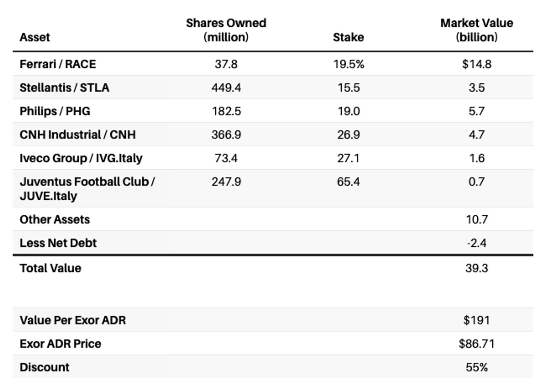Click Stellantis shares owned value 449.4
Screen dimensions: 534x392
pos(226,88)
